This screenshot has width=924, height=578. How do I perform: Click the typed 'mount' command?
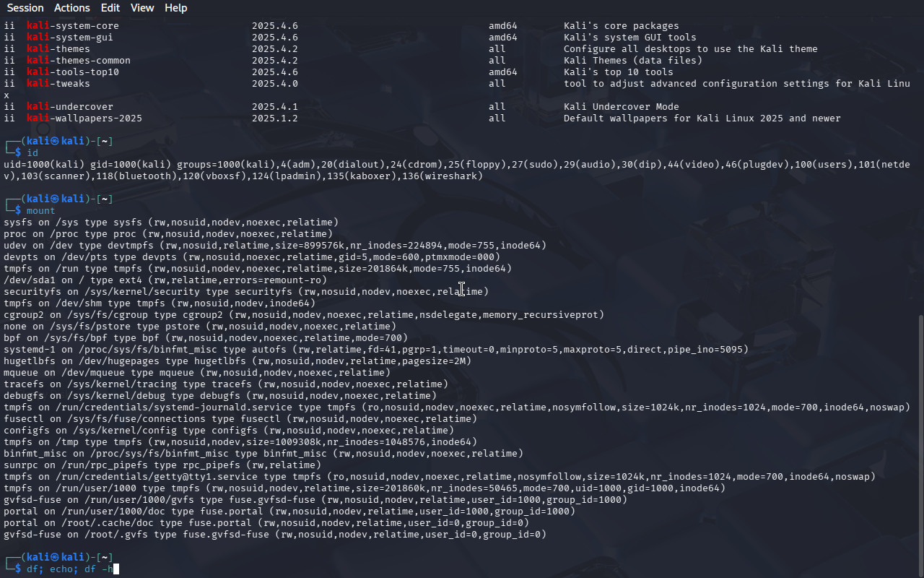(40, 211)
